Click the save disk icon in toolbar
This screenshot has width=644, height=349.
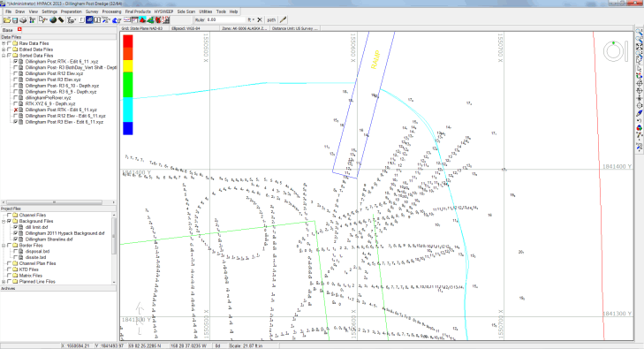(15, 20)
